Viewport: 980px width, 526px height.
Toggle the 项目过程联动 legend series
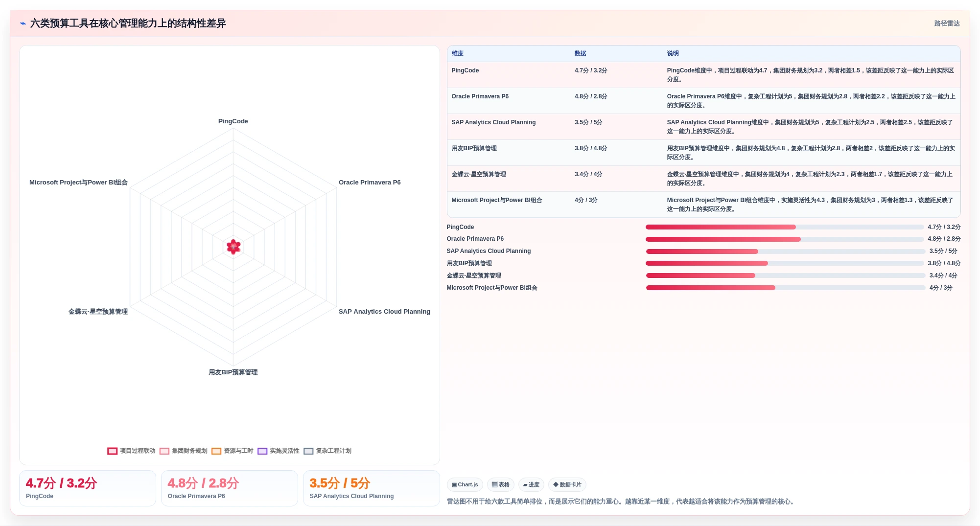coord(131,451)
